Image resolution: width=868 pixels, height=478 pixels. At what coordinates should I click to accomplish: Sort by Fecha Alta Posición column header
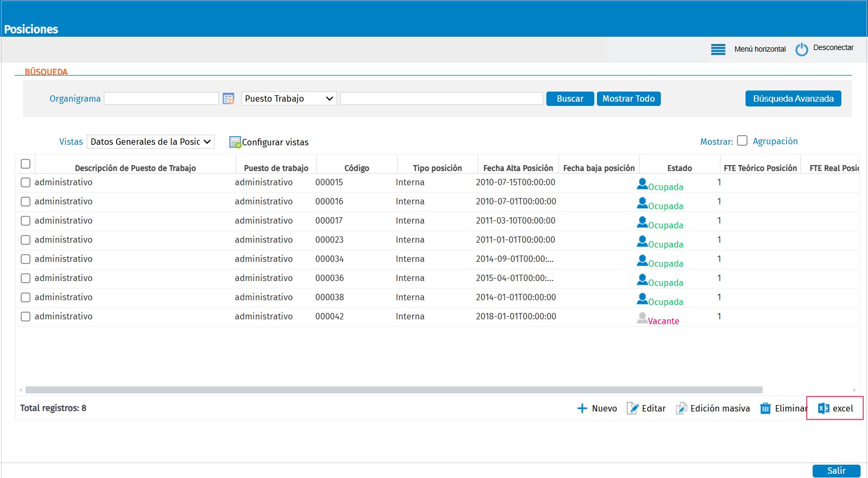pyautogui.click(x=518, y=168)
